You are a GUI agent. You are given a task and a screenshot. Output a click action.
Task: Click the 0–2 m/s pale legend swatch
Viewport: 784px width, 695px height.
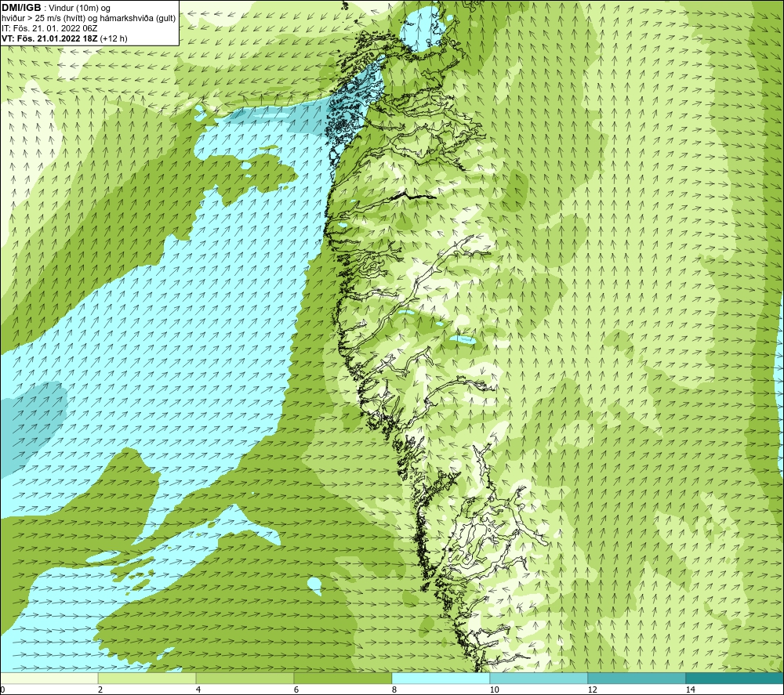(x=49, y=678)
